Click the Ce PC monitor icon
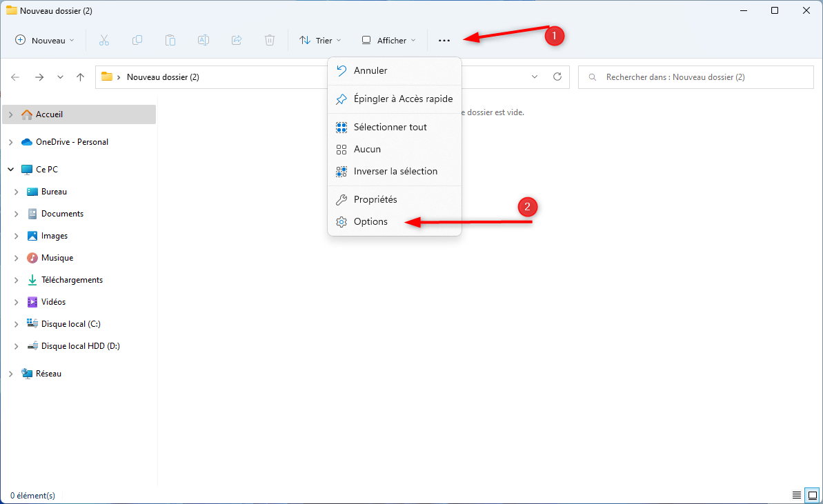 click(27, 170)
